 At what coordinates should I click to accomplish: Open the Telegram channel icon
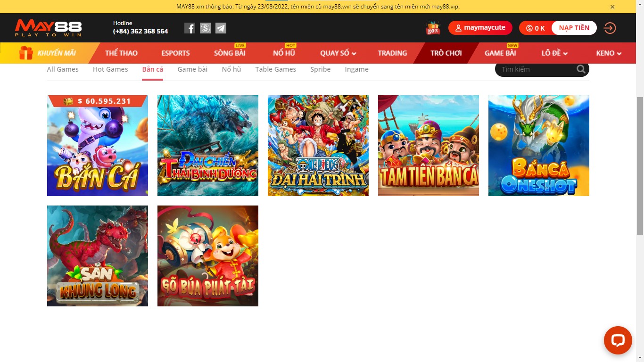click(x=221, y=28)
